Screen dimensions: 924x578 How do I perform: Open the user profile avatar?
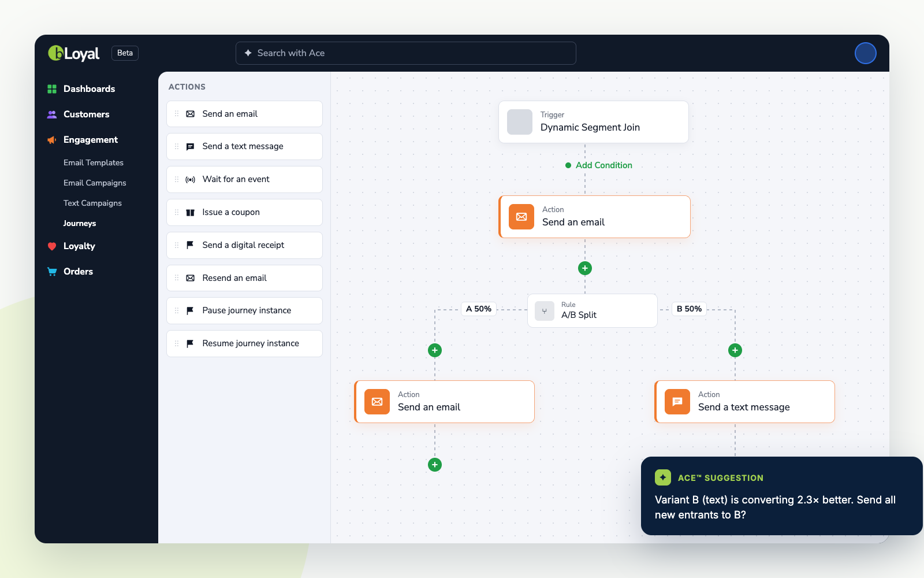click(x=866, y=53)
